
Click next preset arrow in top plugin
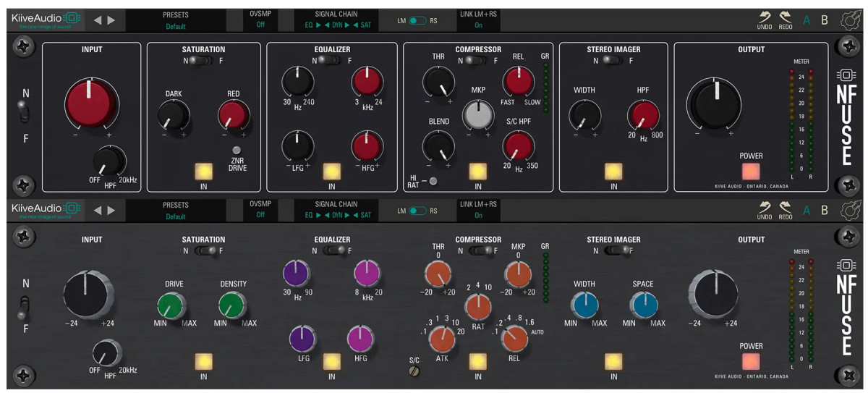(x=111, y=20)
